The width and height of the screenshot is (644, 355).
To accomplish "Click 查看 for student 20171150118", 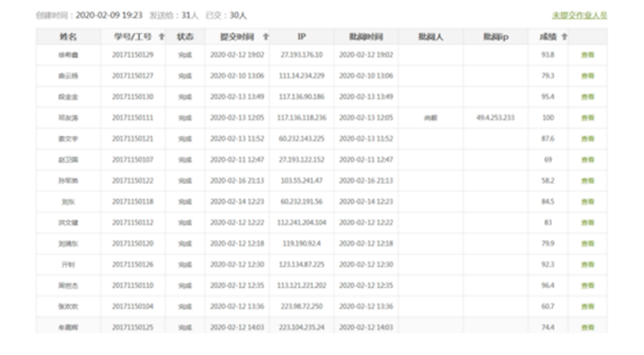I will [x=588, y=201].
